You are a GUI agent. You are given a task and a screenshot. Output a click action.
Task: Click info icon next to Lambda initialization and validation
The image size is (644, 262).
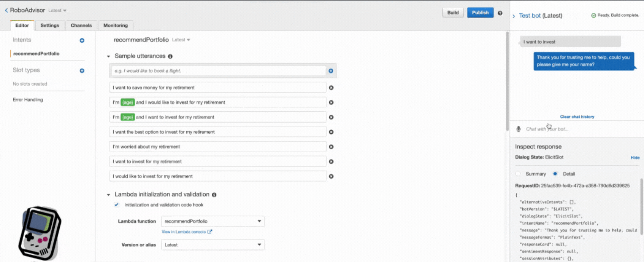click(x=214, y=195)
